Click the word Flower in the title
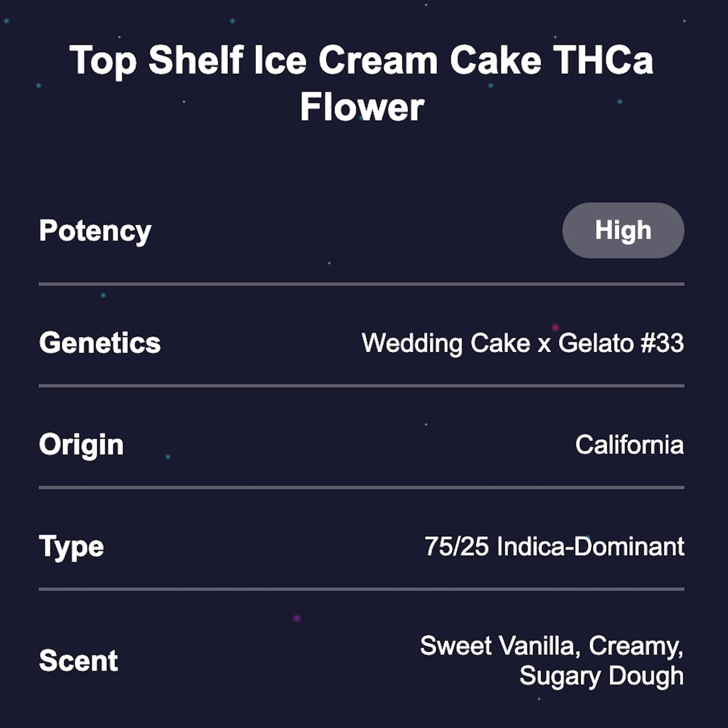This screenshot has width=728, height=728. pos(362,107)
